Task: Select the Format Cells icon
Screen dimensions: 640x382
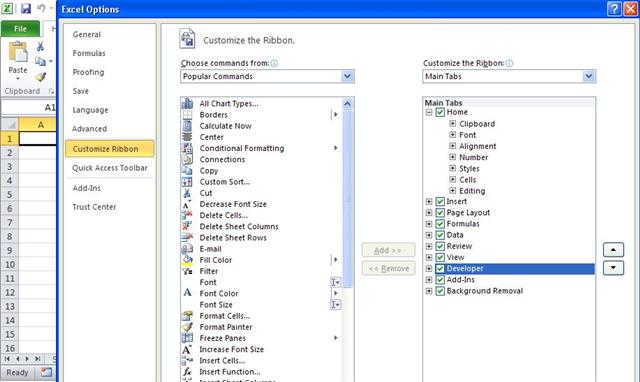Action: click(x=187, y=316)
